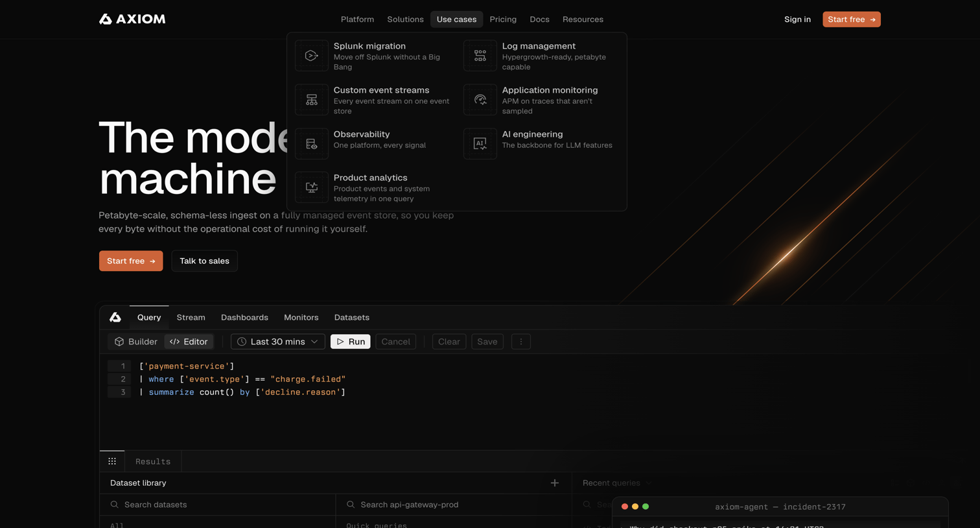Click the Search datasets field

(218, 505)
